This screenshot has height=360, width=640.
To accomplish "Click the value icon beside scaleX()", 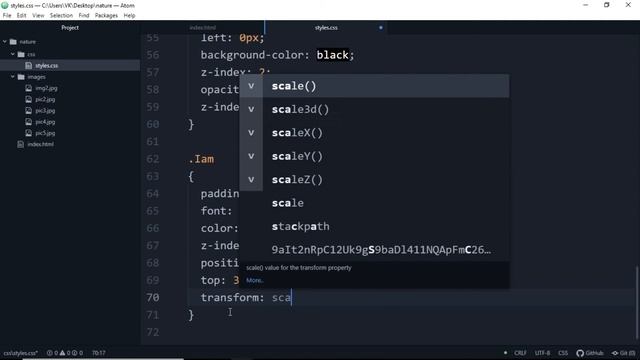I will pos(251,133).
